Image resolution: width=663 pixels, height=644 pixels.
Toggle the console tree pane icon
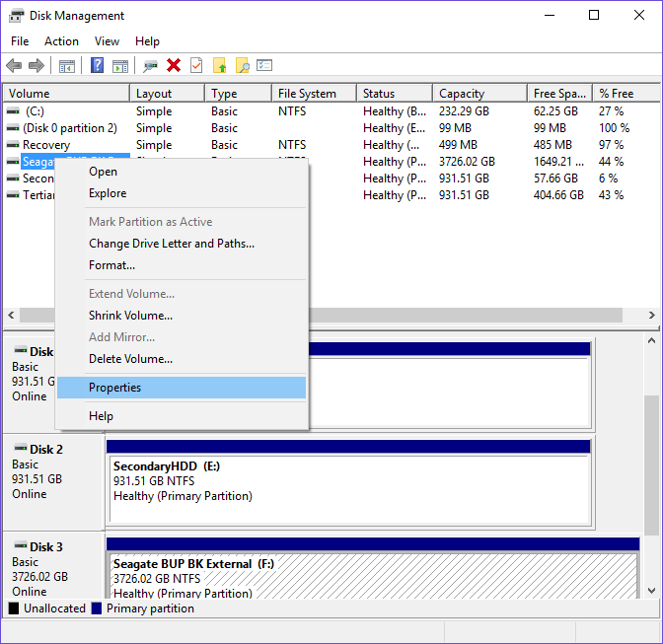(x=67, y=66)
